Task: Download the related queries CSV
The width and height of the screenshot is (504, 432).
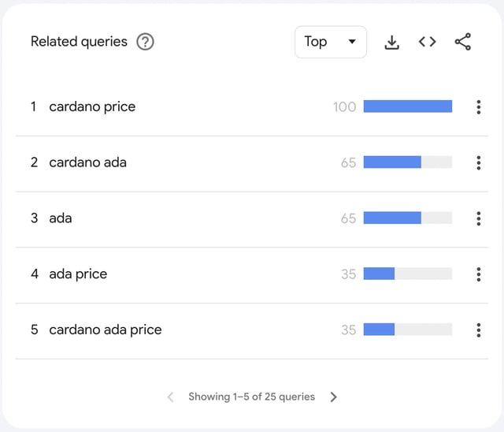Action: pyautogui.click(x=392, y=42)
